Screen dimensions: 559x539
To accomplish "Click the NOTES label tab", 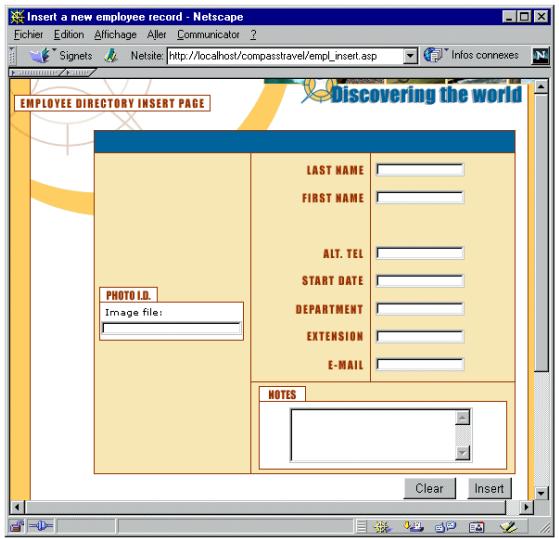I will [x=282, y=394].
